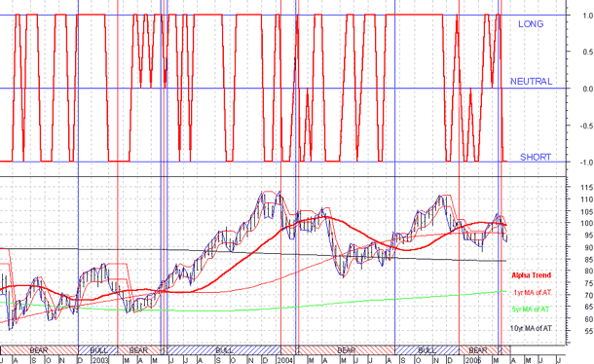This screenshot has height=364, width=594.
Task: Click the 70 price axis label
Action: tap(589, 295)
